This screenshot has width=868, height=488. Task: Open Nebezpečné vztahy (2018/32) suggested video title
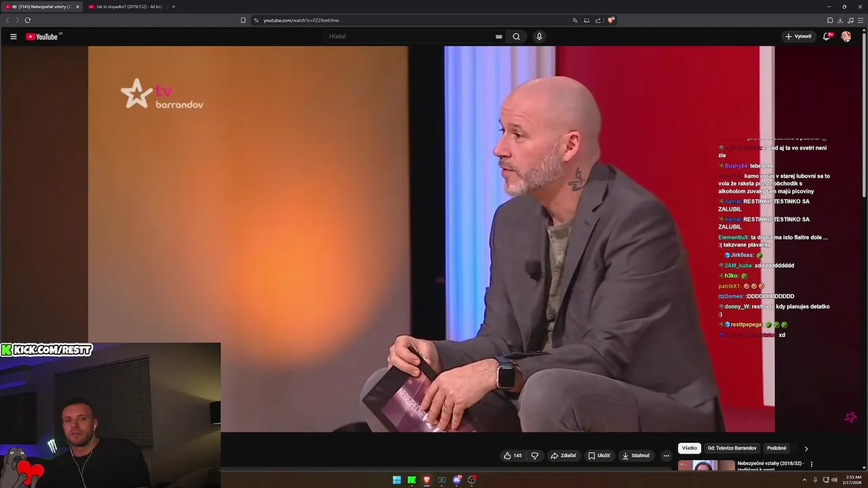click(x=771, y=466)
